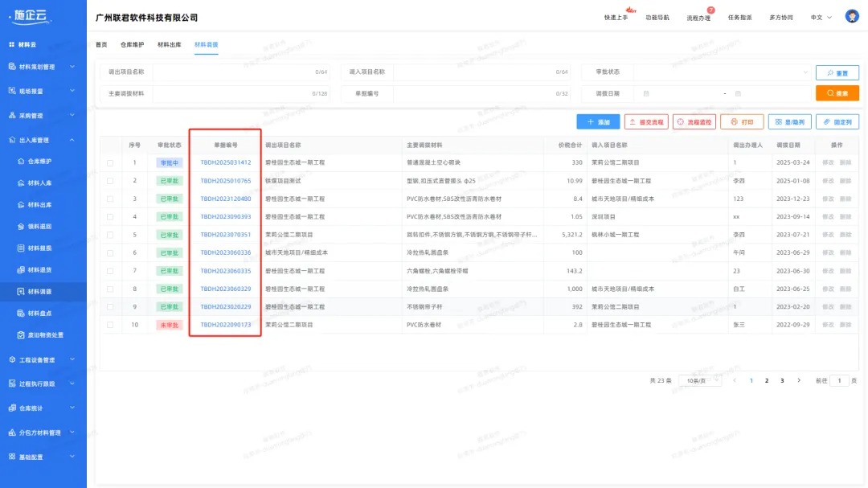Switch to the 材料出库 tab

(x=169, y=44)
